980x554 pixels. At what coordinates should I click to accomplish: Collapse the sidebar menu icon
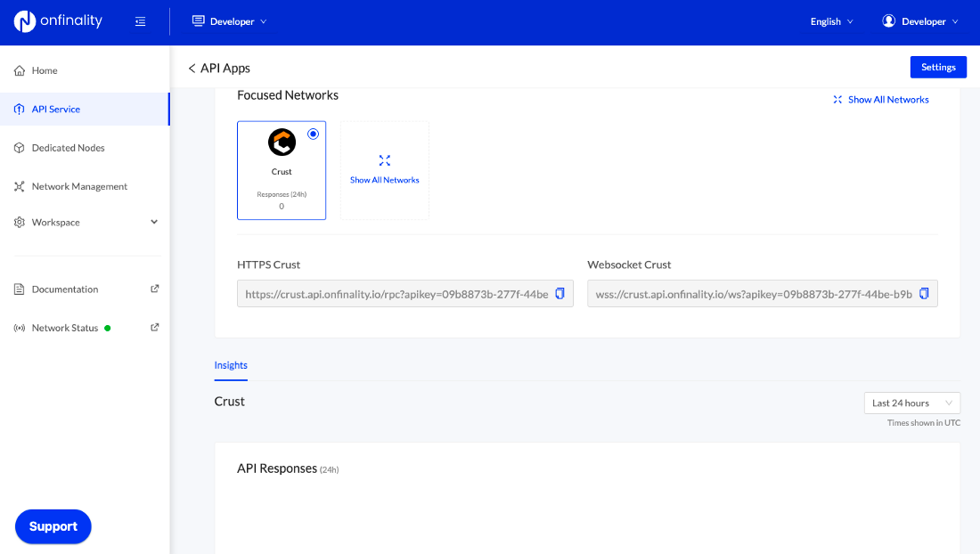(140, 22)
